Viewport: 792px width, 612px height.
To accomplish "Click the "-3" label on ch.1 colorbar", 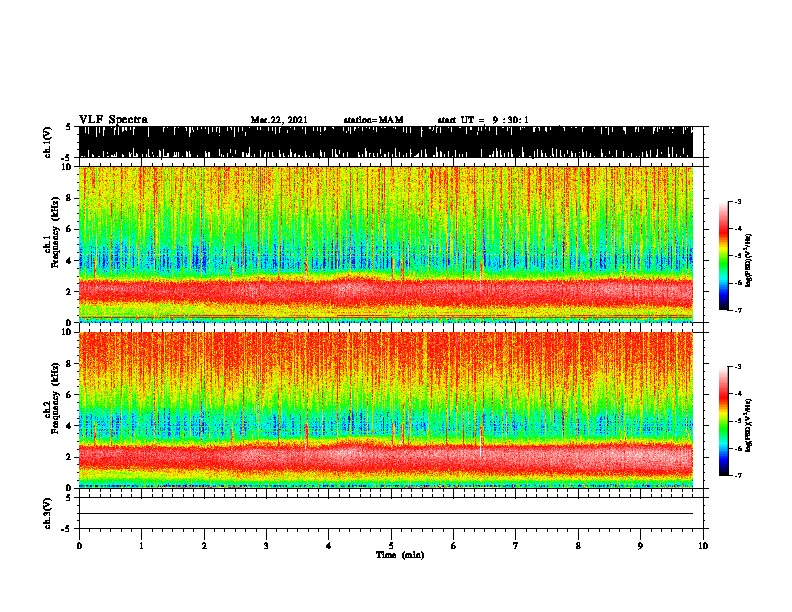I will 737,202.
